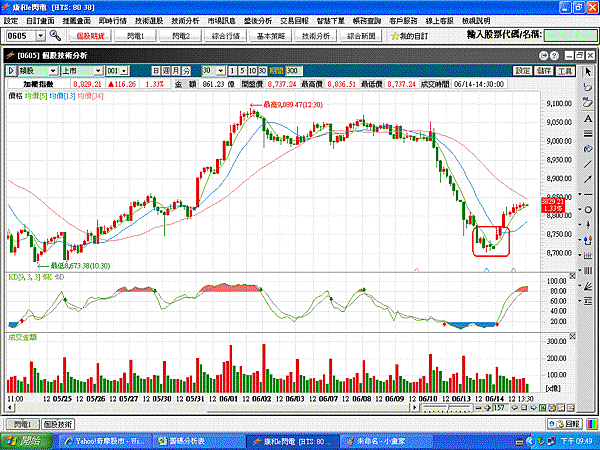Select the vertical bars cycle tool
Image resolution: width=600 pixels, height=450 pixels.
(x=589, y=271)
